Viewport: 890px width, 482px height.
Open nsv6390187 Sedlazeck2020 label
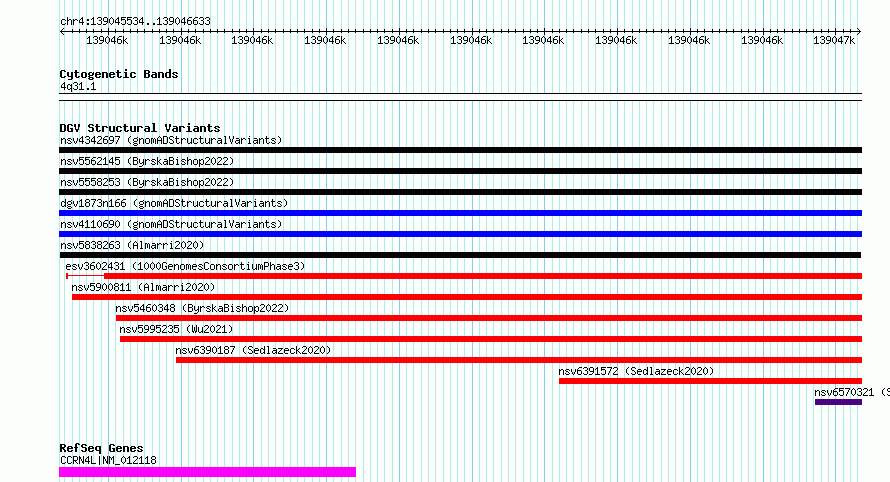tap(253, 350)
